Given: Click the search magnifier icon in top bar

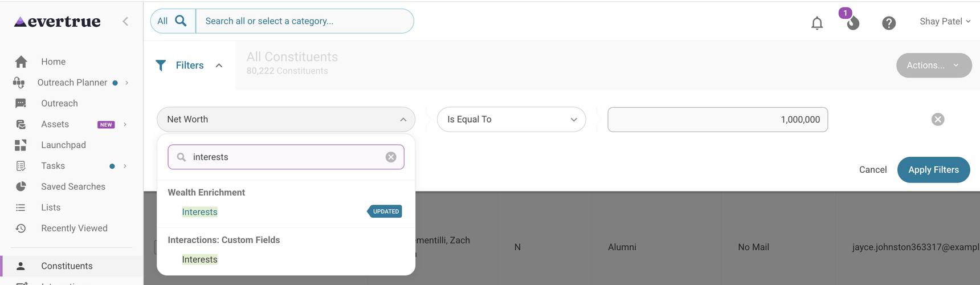Looking at the screenshot, I should (x=181, y=21).
